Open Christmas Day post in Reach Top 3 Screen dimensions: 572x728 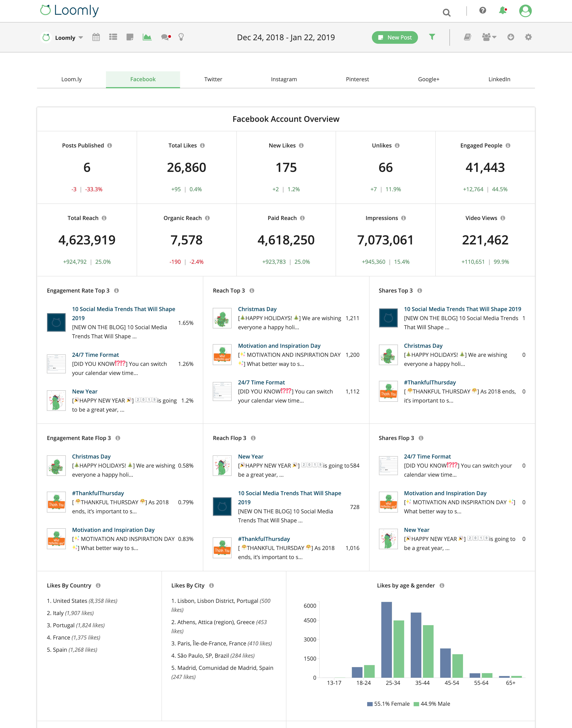(x=257, y=309)
